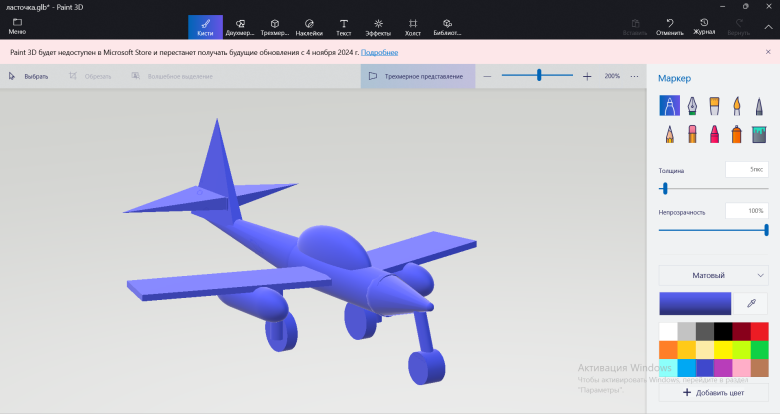Open the History (Журнал) panel
The image size is (780, 414).
705,26
